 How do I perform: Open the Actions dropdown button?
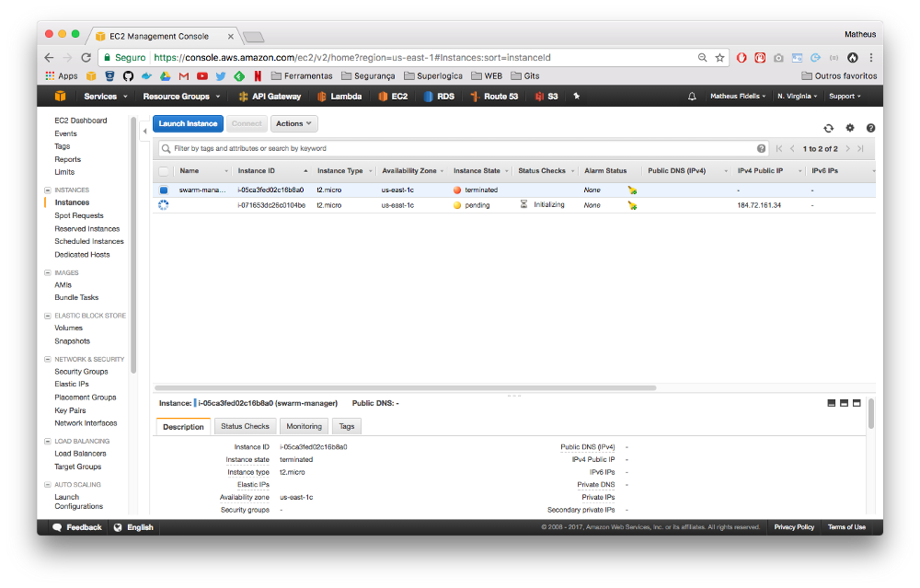[293, 124]
